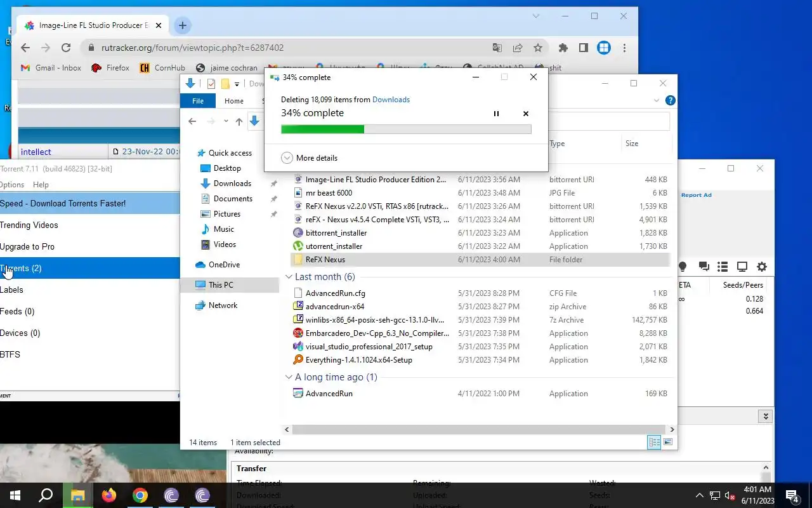Toggle the Chrome side panel
812x508 pixels.
pos(583,48)
